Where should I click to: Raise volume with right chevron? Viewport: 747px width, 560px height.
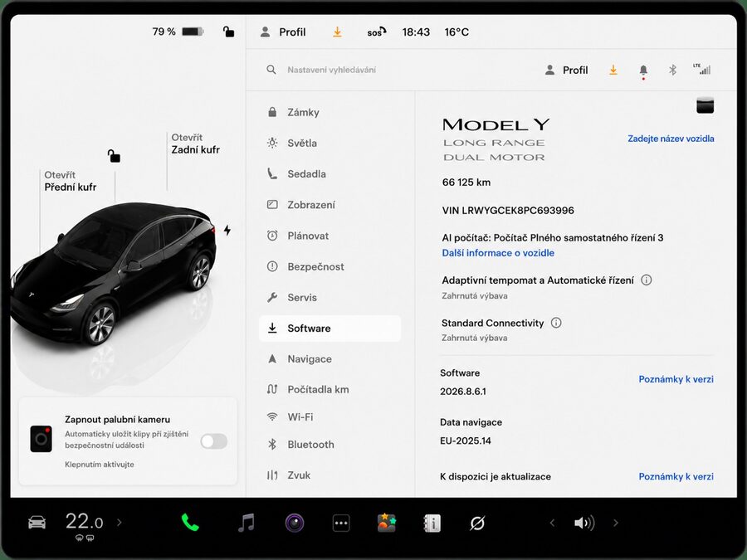coord(616,523)
